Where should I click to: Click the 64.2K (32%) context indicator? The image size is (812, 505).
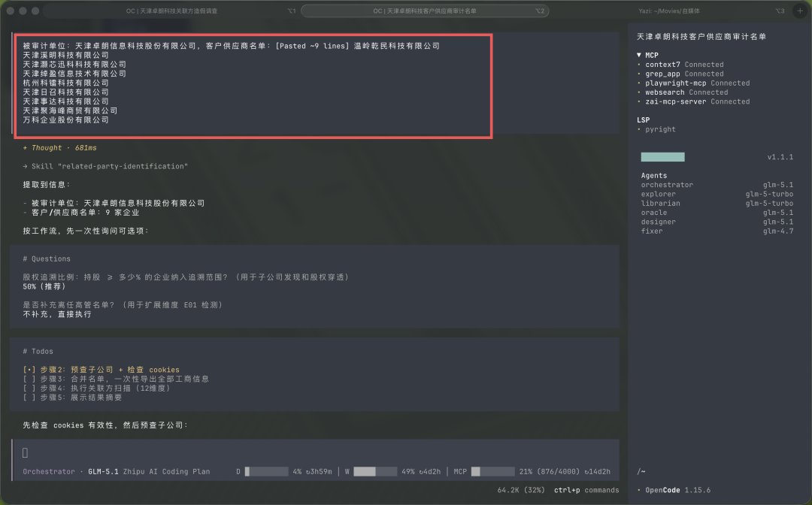(x=521, y=490)
